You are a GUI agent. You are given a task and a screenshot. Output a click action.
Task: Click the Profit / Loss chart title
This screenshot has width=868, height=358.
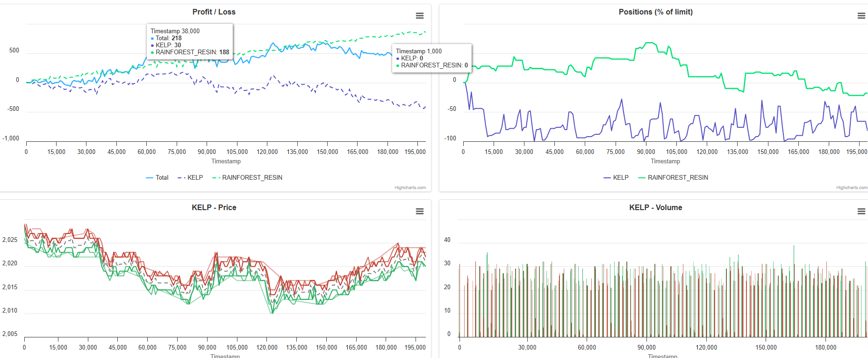click(x=214, y=12)
